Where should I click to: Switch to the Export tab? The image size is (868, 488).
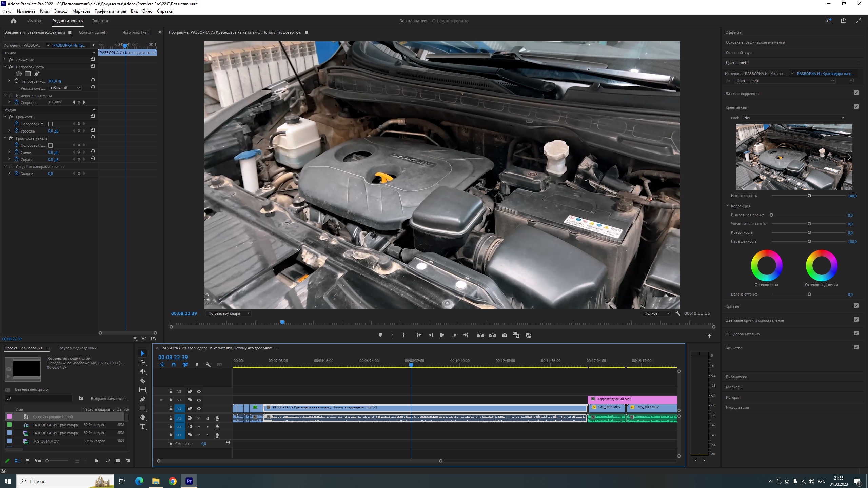pos(100,21)
